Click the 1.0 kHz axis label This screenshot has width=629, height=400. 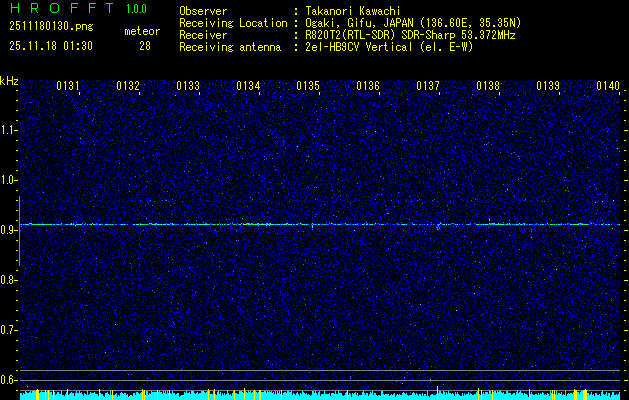click(x=8, y=180)
